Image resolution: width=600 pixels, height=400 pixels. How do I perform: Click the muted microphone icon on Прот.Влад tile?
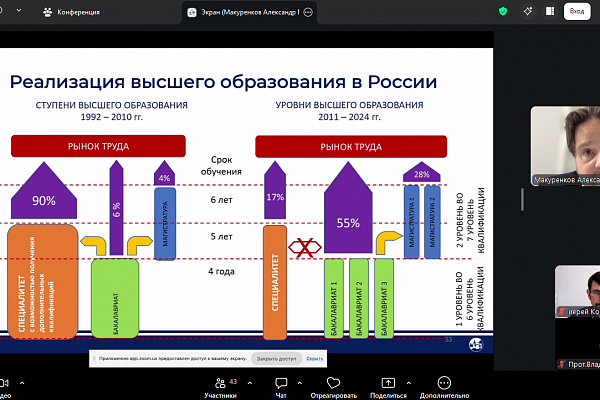pyautogui.click(x=561, y=364)
